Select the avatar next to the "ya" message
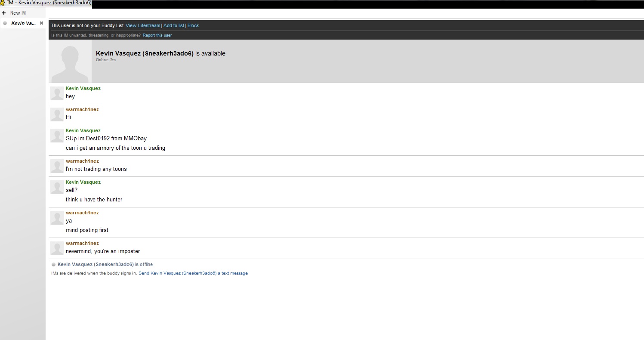This screenshot has height=340, width=644. pos(57,218)
